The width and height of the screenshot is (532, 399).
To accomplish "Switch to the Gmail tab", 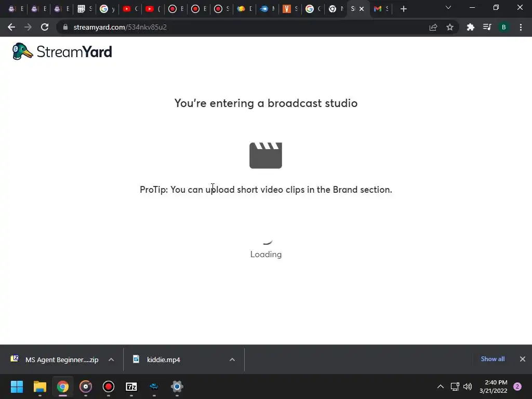I will tap(381, 9).
